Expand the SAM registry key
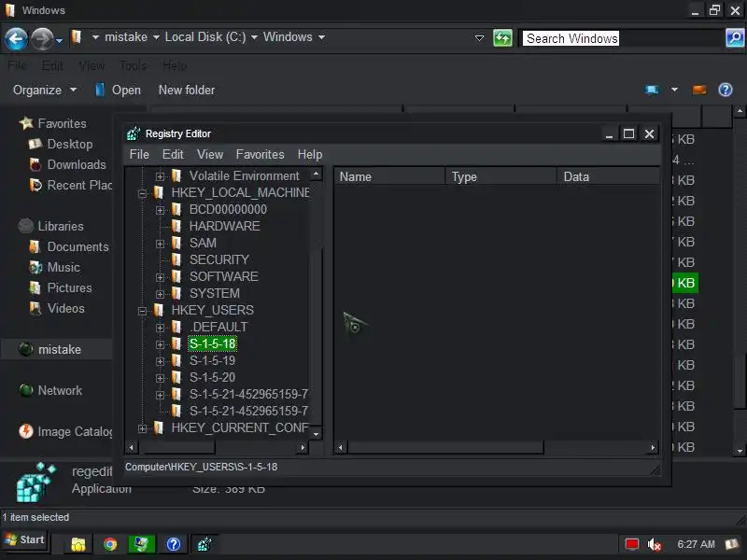The image size is (747, 560). point(160,244)
